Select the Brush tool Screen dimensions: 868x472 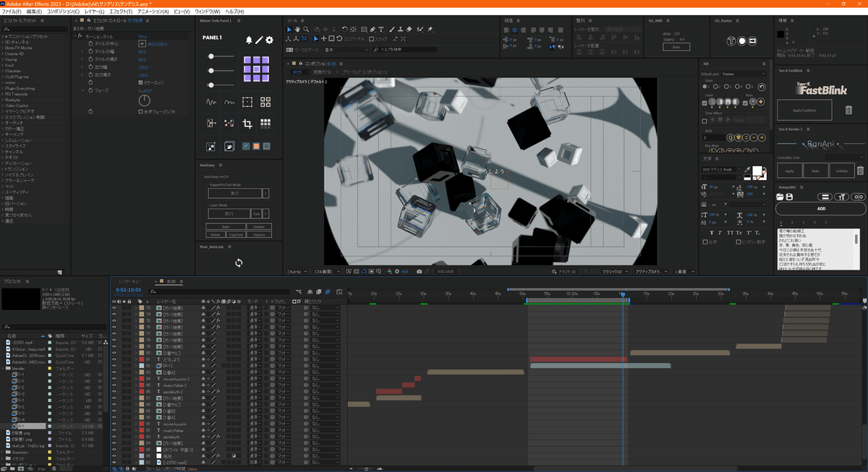coord(392,30)
